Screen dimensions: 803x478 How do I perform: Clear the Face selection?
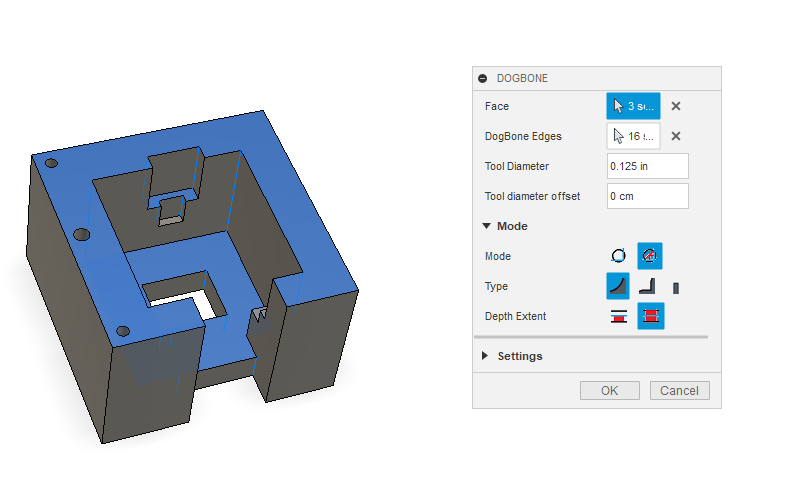point(676,106)
